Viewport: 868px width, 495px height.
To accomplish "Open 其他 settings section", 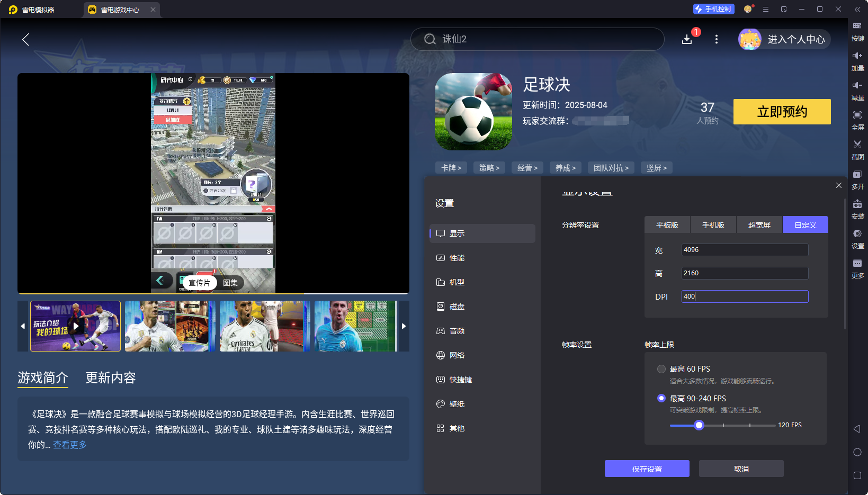I will 482,428.
